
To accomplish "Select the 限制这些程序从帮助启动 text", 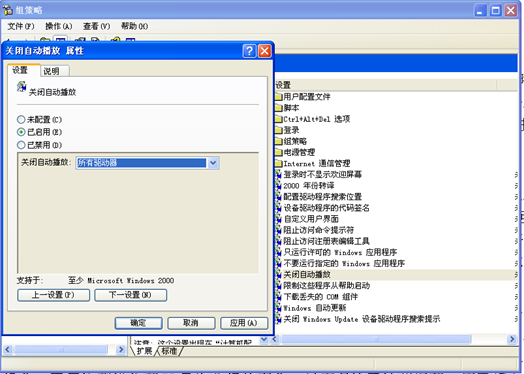I will click(326, 285).
